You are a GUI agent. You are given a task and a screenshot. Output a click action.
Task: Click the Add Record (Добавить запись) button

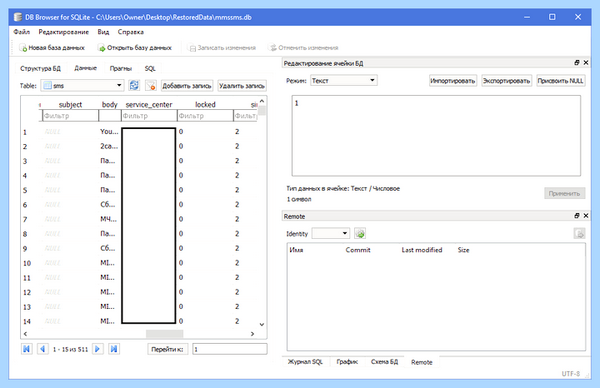pos(187,86)
